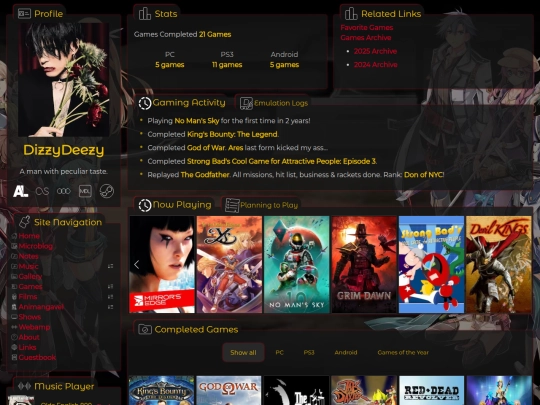Click the clock icon on Now Playing tab
Viewport: 540px width, 405px height.
145,205
